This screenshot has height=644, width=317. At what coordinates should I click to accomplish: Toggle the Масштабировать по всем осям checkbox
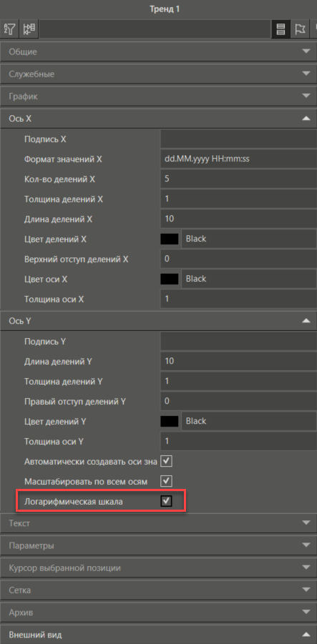coord(167,481)
